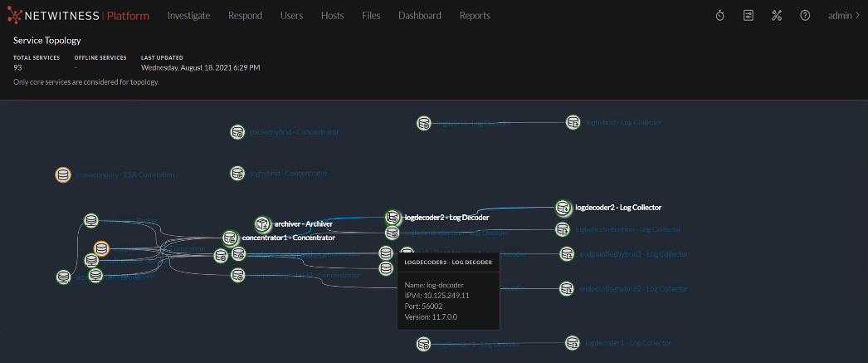The width and height of the screenshot is (868, 363).
Task: Click the Service Topology page title
Action: 47,41
